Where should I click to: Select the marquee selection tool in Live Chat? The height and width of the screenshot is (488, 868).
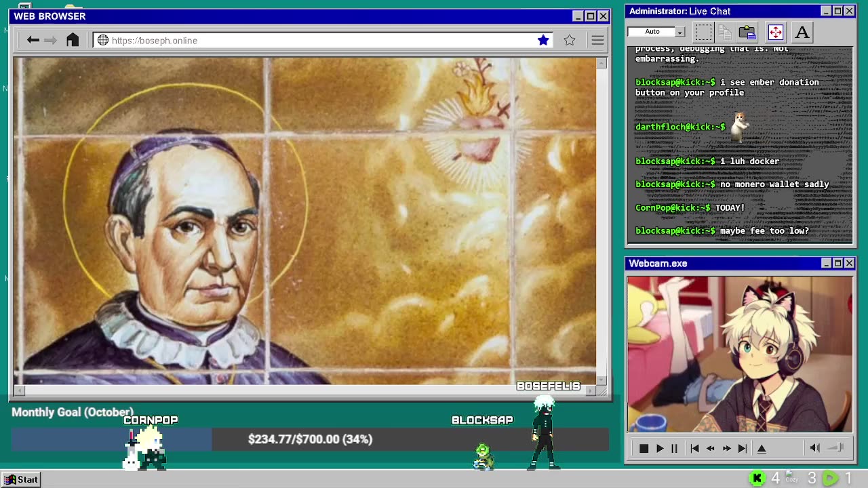pos(704,32)
